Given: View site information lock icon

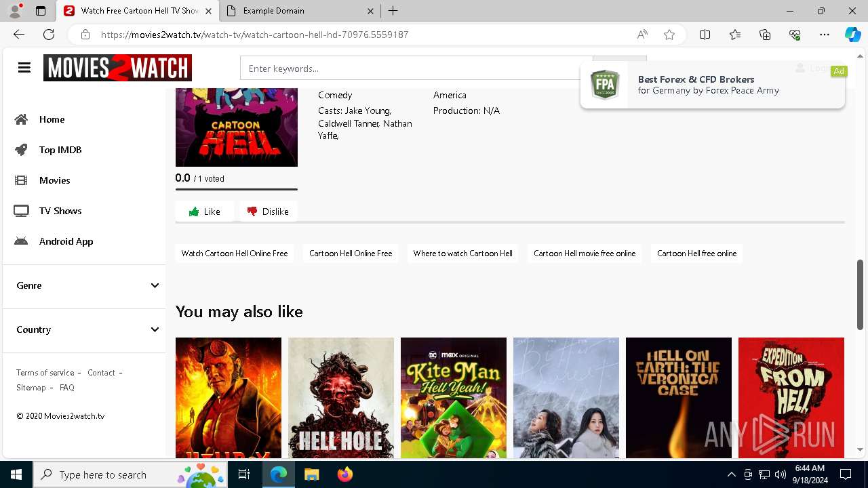Looking at the screenshot, I should coord(85,35).
